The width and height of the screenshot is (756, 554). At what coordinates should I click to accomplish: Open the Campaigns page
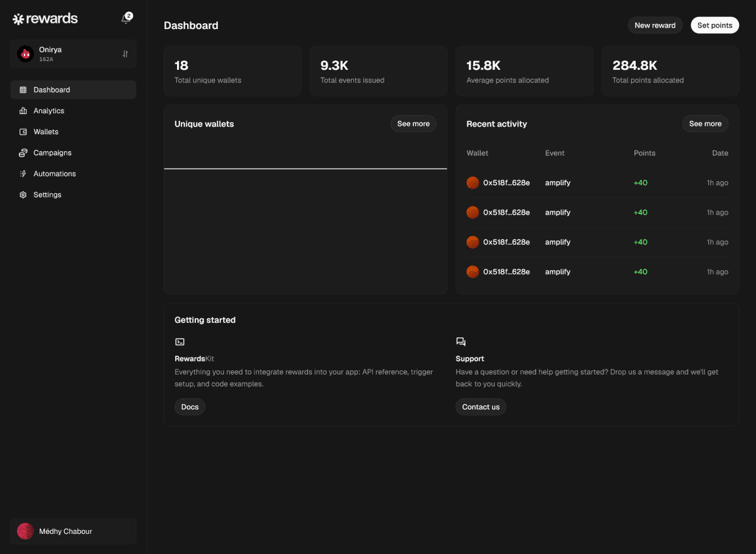click(x=73, y=153)
